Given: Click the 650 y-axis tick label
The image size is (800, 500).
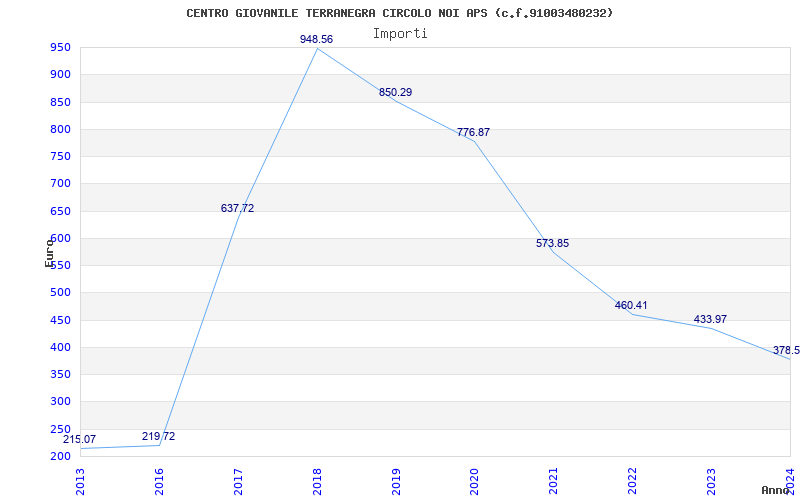Looking at the screenshot, I should 60,211.
